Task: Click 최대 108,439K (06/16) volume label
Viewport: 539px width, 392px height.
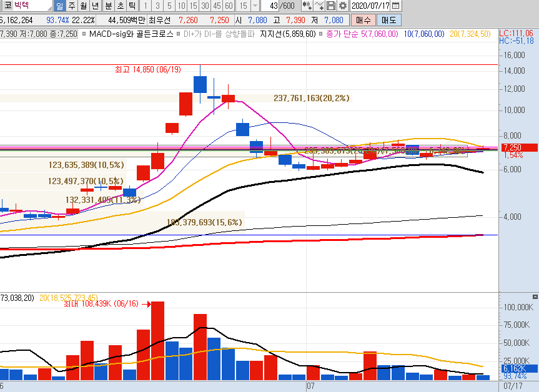Action: [101, 304]
